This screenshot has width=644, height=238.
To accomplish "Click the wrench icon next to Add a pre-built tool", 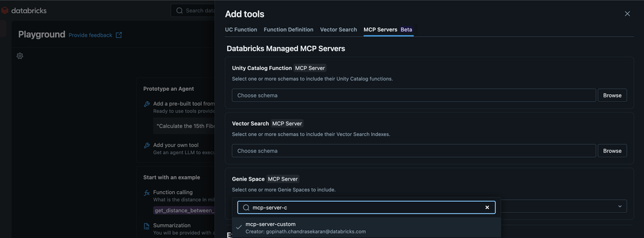I will (x=146, y=104).
